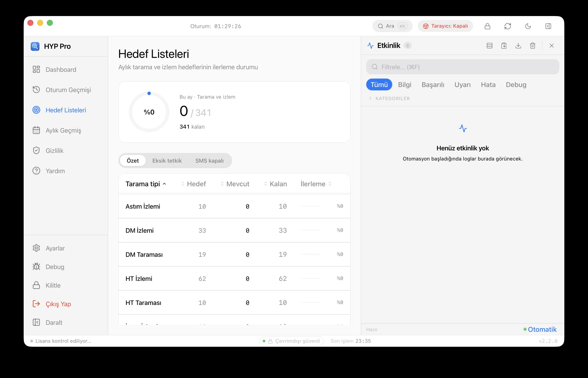Download activity logs with the download icon
Image resolution: width=588 pixels, height=378 pixels.
(x=518, y=46)
